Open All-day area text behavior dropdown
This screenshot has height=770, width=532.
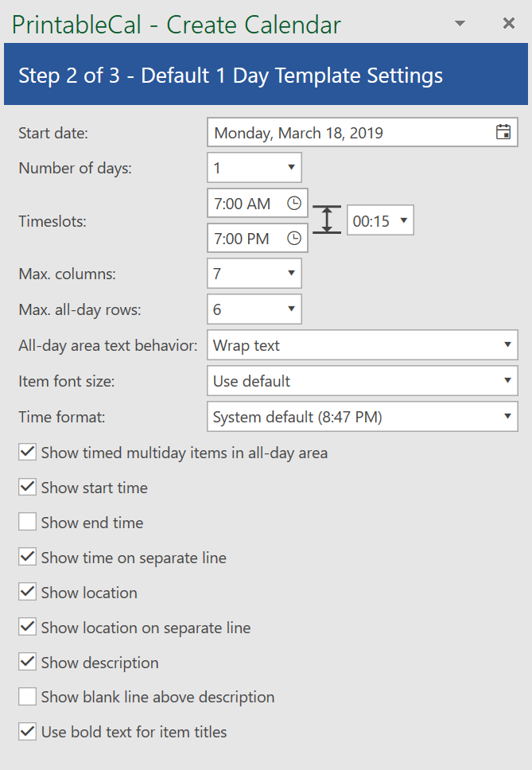click(x=362, y=344)
